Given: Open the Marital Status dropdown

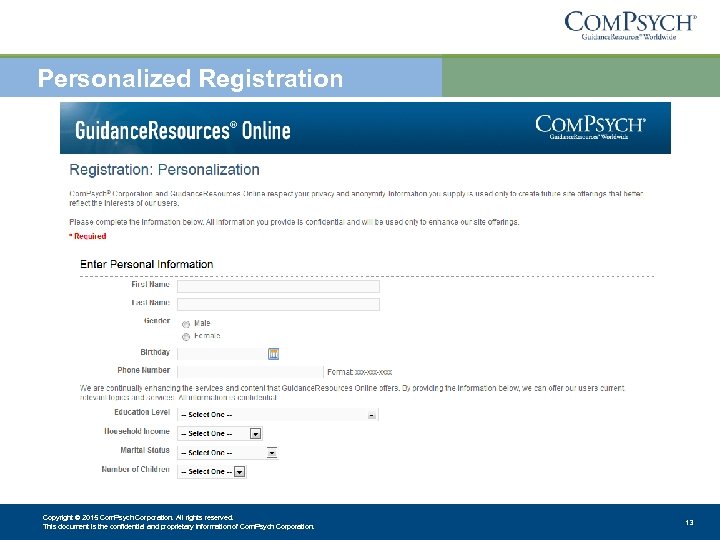Looking at the screenshot, I should tap(227, 453).
